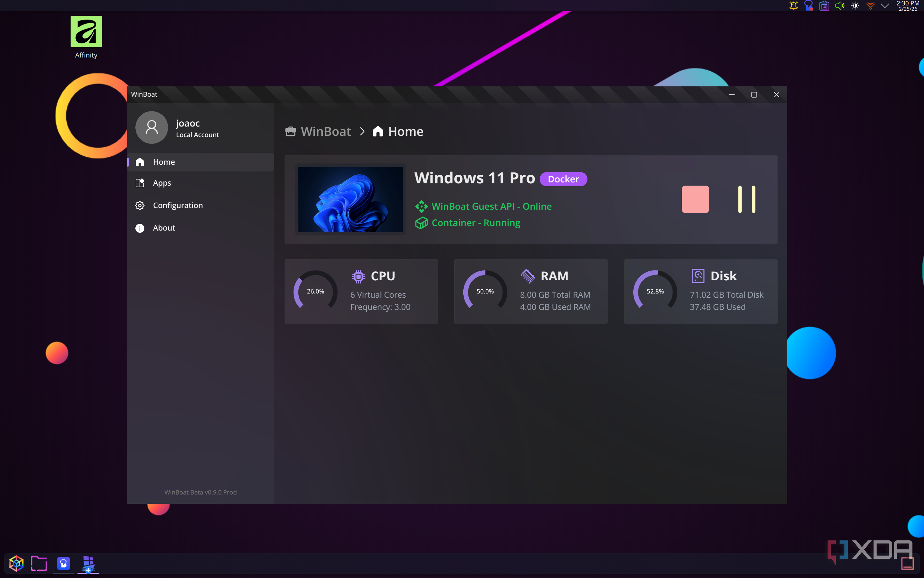924x578 pixels.
Task: Click the WinBoat briefcase breadcrumb icon
Action: 291,132
